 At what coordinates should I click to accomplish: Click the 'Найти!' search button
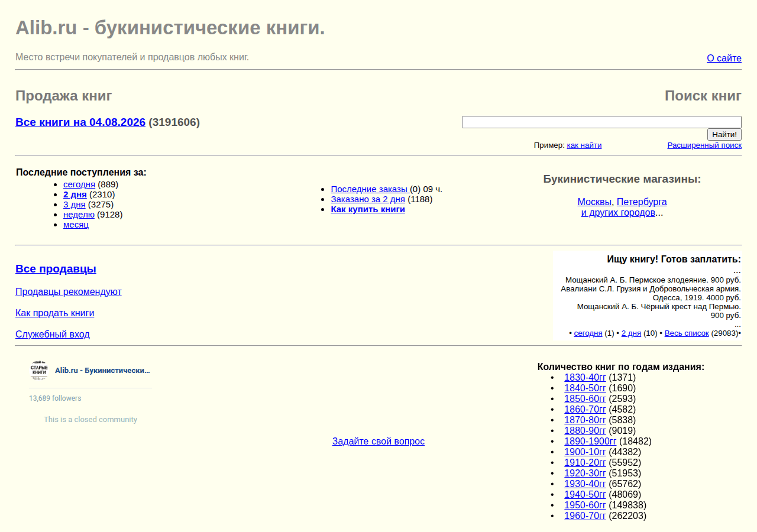tap(724, 135)
